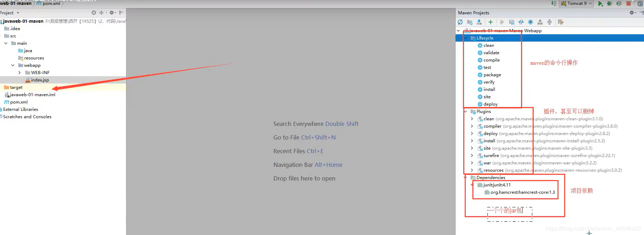Select deploy lifecycle goal
Image resolution: width=644 pixels, height=235 pixels.
point(487,104)
